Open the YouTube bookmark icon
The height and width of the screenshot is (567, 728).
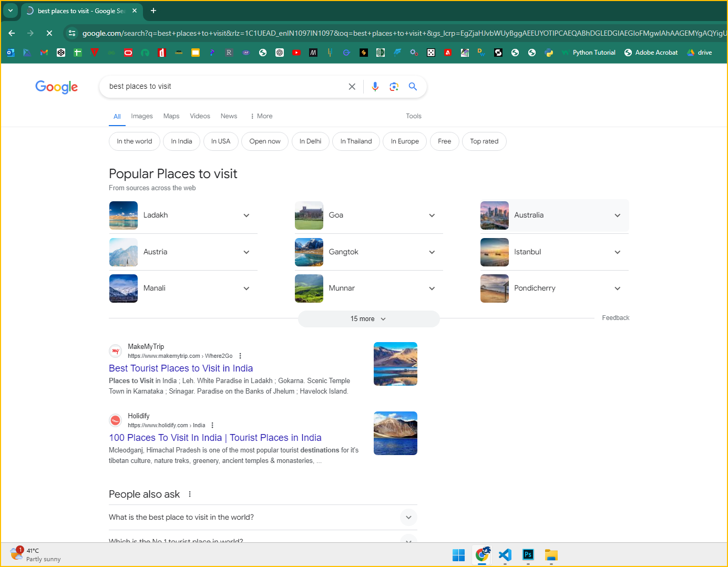pyautogui.click(x=296, y=53)
